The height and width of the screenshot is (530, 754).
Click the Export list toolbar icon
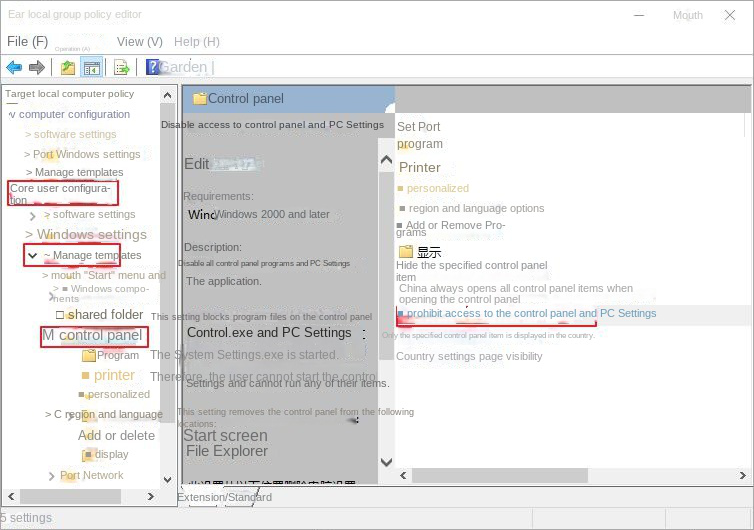[121, 68]
